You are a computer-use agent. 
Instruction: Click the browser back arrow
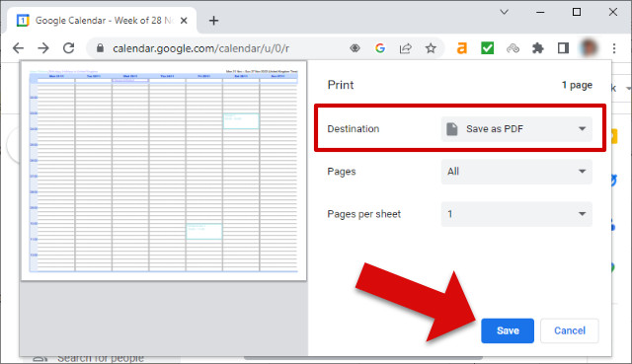(x=18, y=48)
